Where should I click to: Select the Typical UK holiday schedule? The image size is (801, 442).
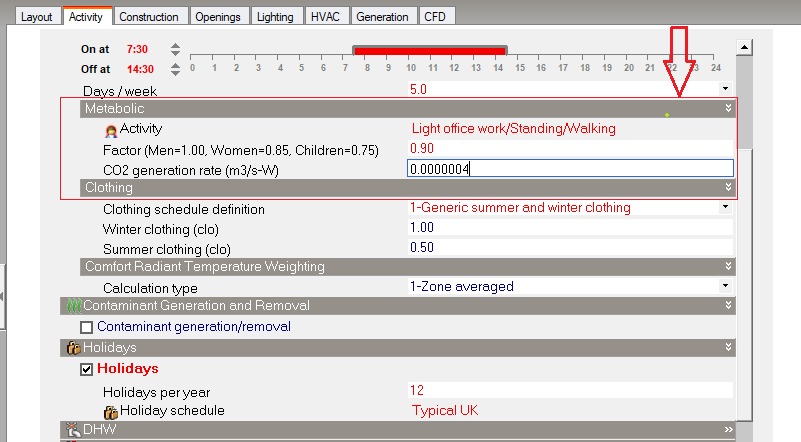[x=445, y=410]
